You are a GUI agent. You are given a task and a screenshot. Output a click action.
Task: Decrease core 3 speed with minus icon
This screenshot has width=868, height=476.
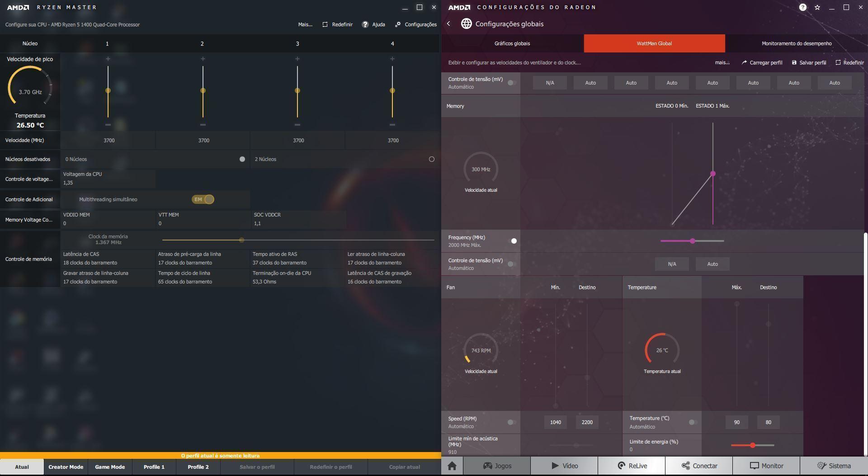click(297, 124)
